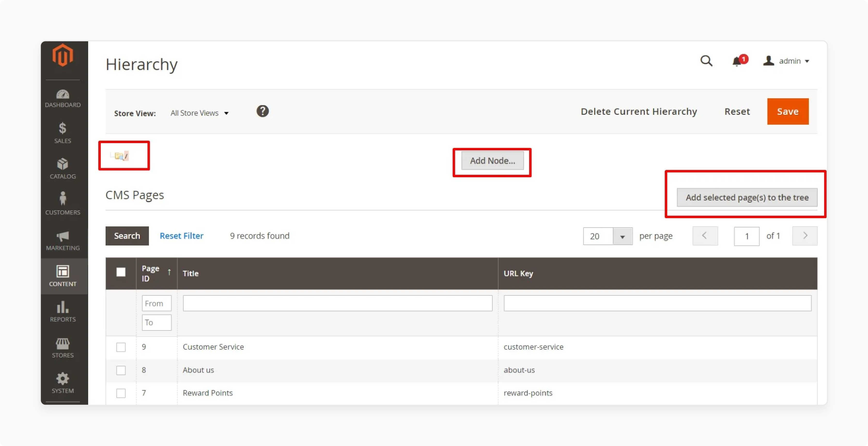868x446 pixels.
Task: Open the Customers menu
Action: (x=63, y=203)
